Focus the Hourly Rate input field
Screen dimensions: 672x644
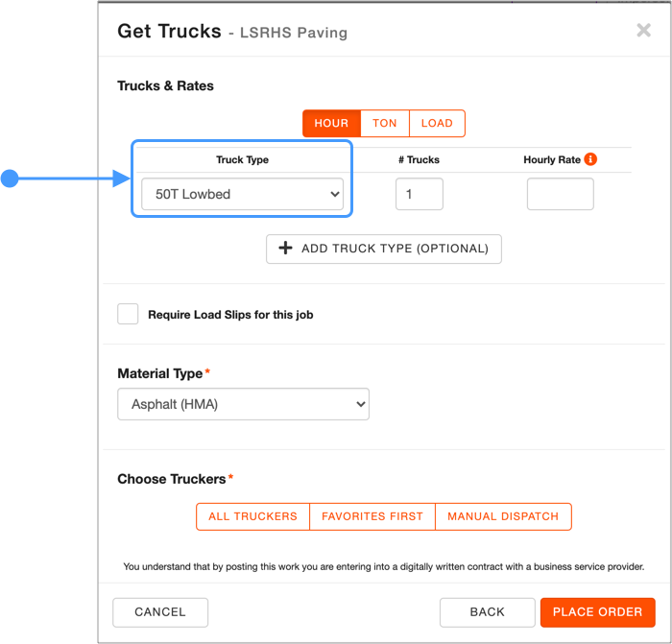[560, 194]
